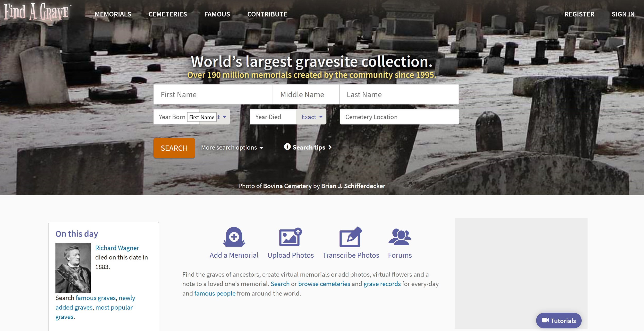The height and width of the screenshot is (331, 644).
Task: Click the Transcribe Photos pencil icon
Action: 351,237
